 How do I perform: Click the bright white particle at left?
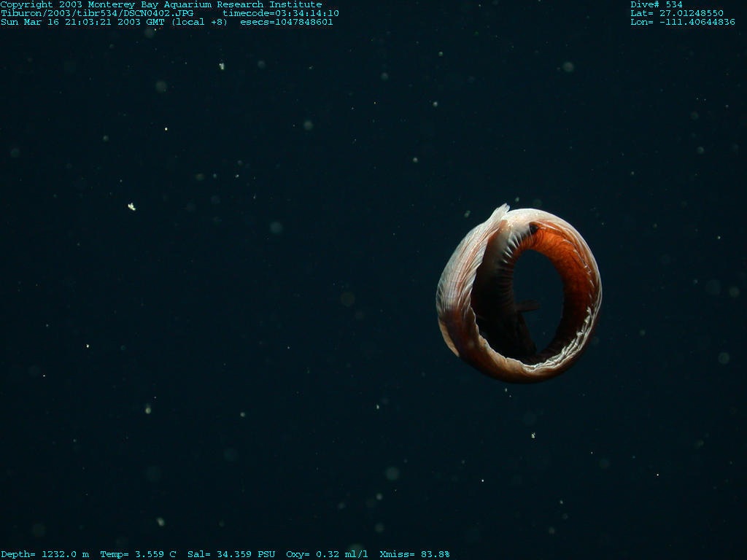coord(131,207)
